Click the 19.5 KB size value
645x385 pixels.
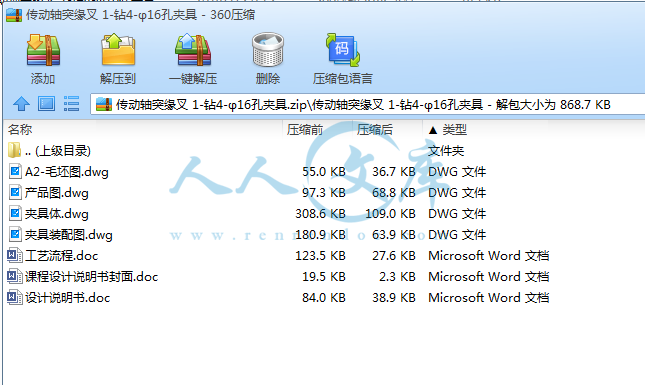[324, 277]
